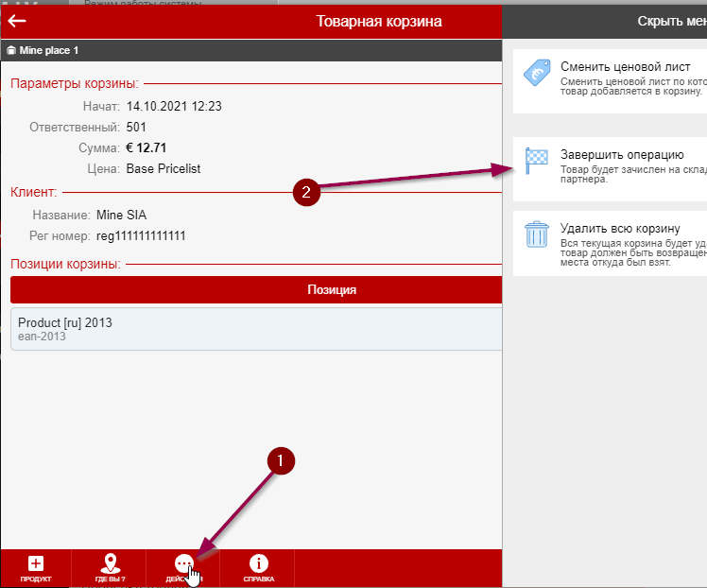Viewport: 707px width, 588px height.
Task: Click the € 12.71 sum value
Action: pos(146,147)
